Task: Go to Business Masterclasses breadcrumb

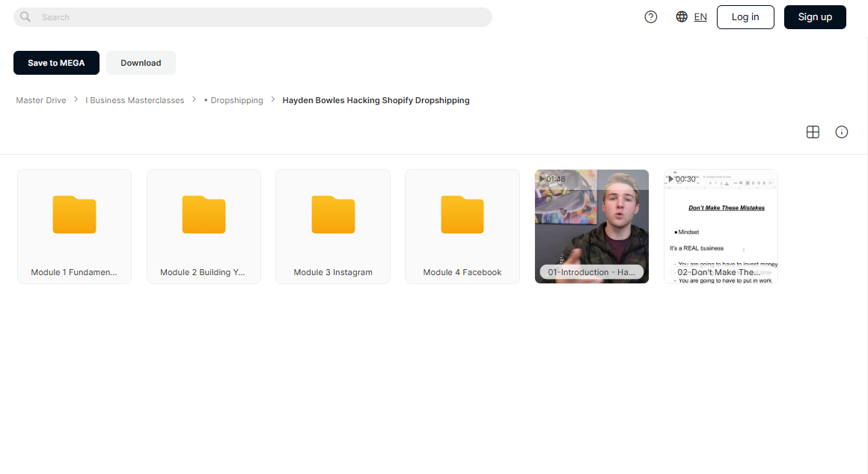Action: 135,100
